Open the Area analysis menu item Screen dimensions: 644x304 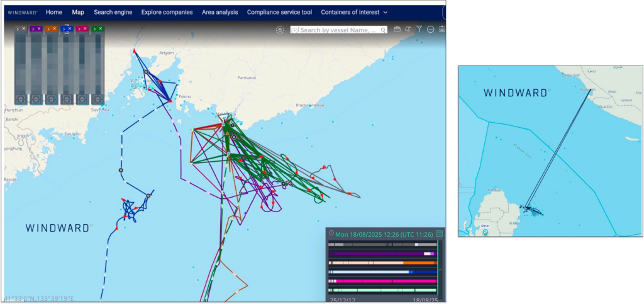tap(219, 12)
